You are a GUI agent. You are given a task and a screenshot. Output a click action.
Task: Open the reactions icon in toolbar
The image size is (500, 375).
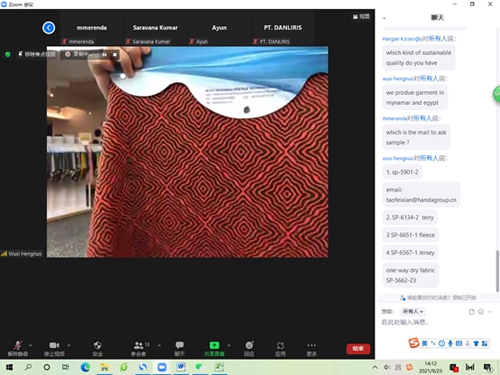tap(249, 345)
